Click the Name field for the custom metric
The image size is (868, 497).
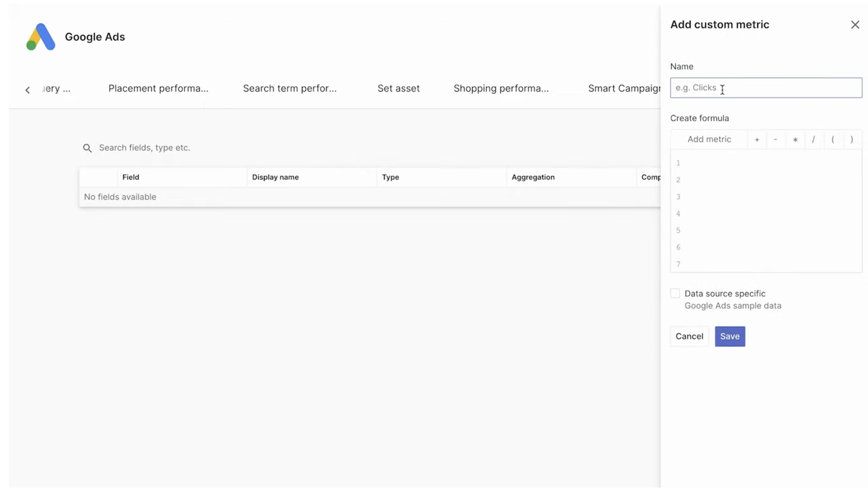pos(766,87)
